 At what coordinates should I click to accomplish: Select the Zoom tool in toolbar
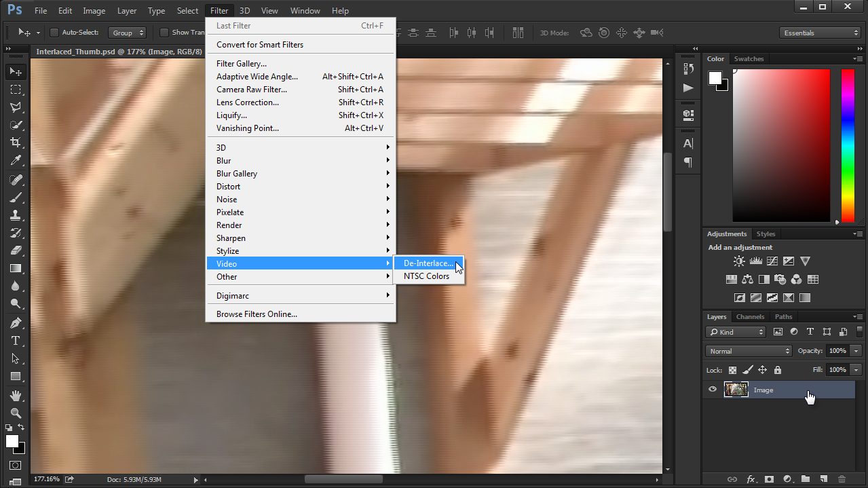(15, 413)
